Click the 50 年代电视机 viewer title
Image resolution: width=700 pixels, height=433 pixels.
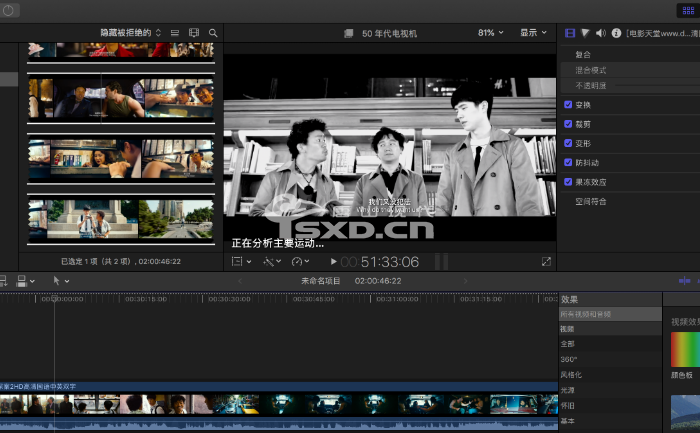[x=389, y=33]
